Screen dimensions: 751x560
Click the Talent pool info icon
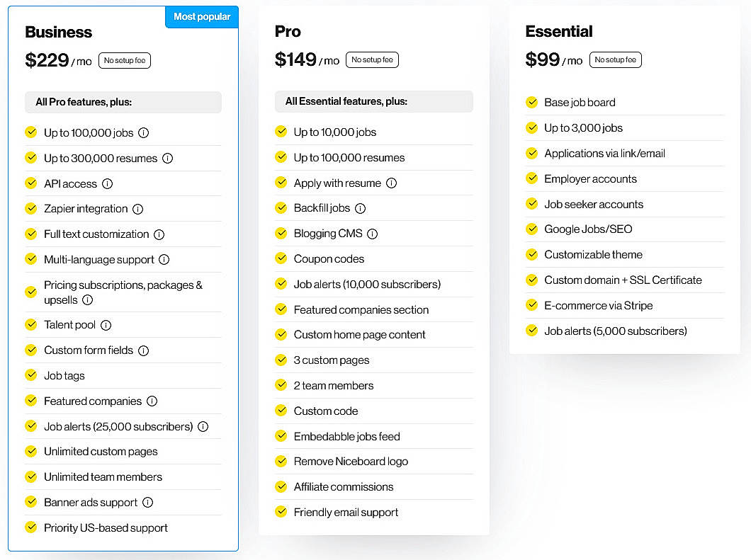[x=106, y=325]
